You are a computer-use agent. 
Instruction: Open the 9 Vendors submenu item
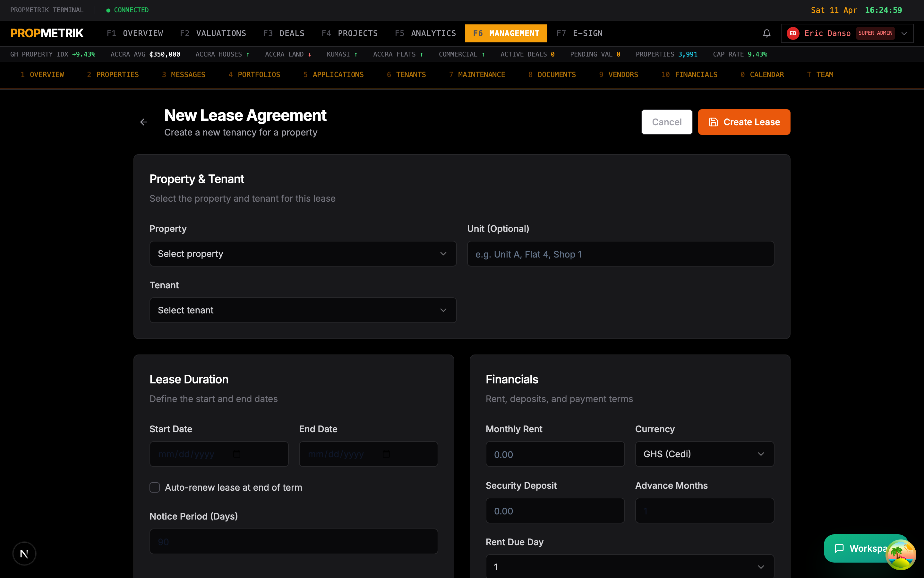[619, 74]
